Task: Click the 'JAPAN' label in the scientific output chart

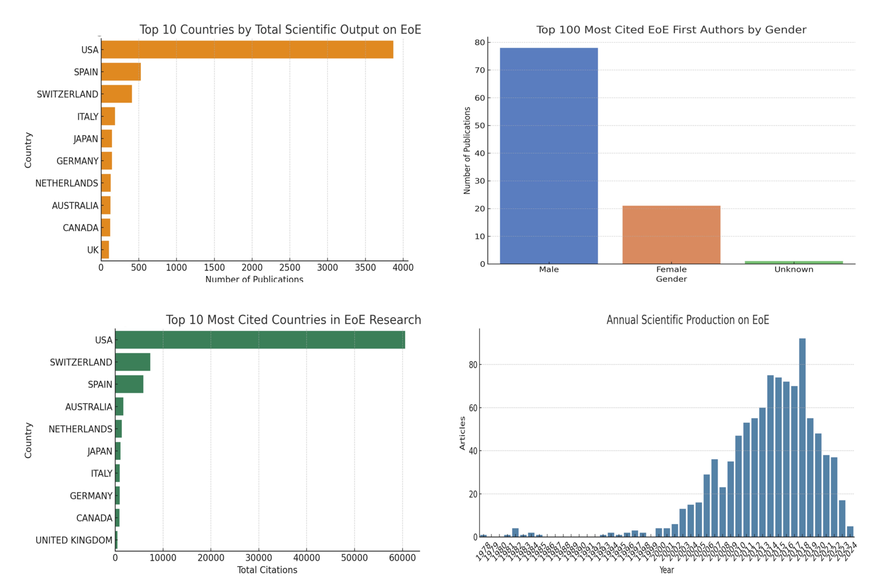Action: pos(86,139)
